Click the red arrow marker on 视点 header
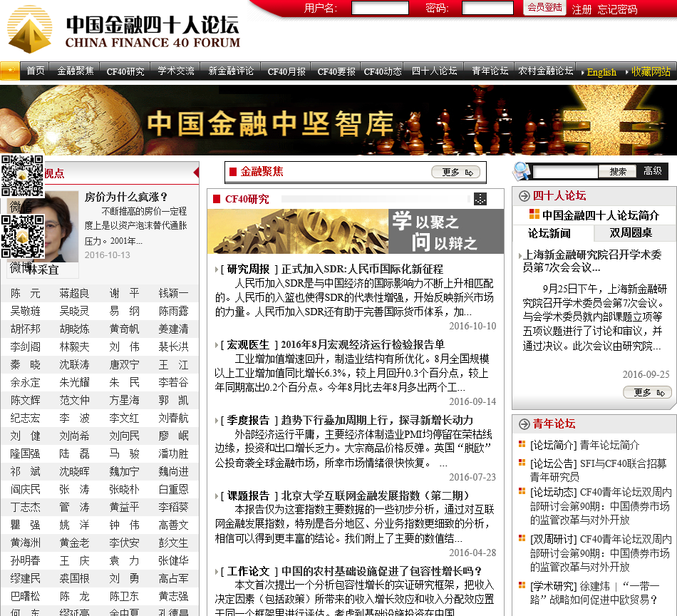 click(x=196, y=173)
